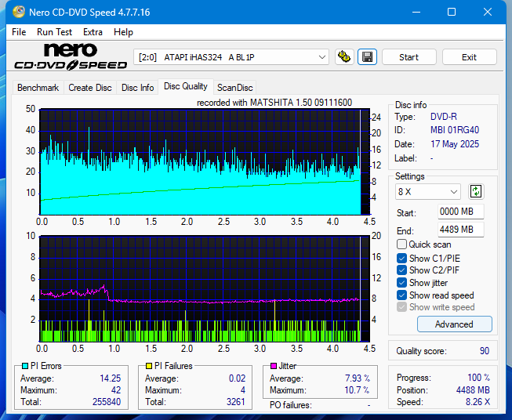Click the green refresh speed icon
The height and width of the screenshot is (420, 512).
[x=476, y=191]
